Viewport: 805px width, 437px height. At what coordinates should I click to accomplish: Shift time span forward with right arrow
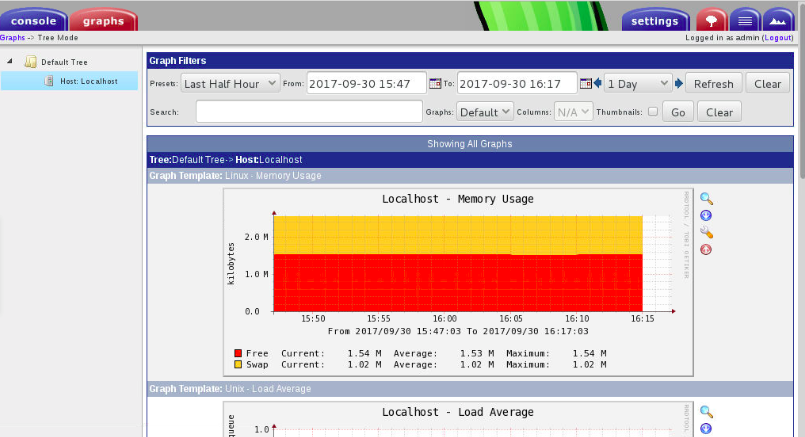click(679, 83)
